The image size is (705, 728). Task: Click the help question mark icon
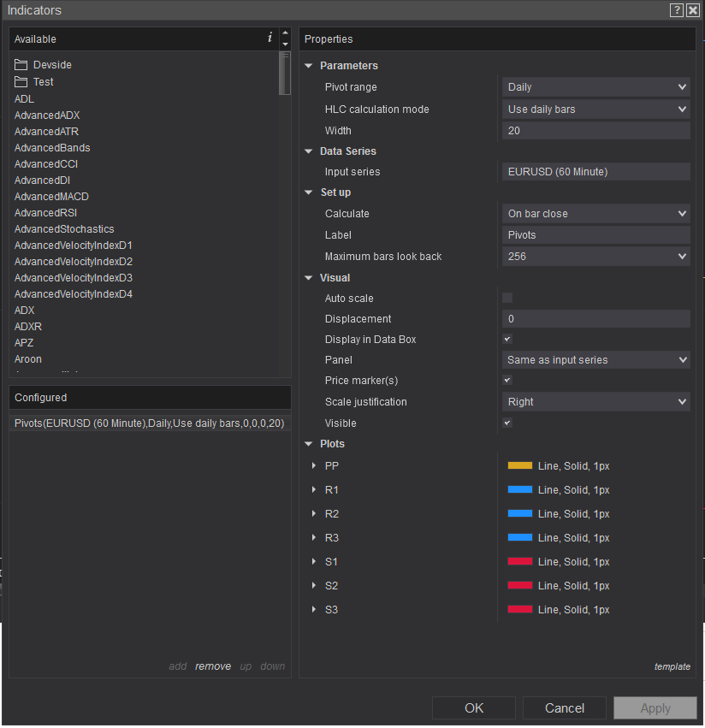click(x=677, y=10)
